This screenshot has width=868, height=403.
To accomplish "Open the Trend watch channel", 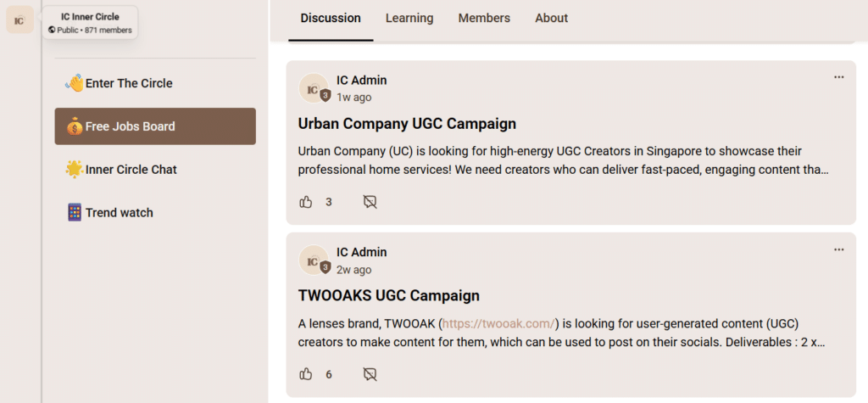I will pos(119,213).
